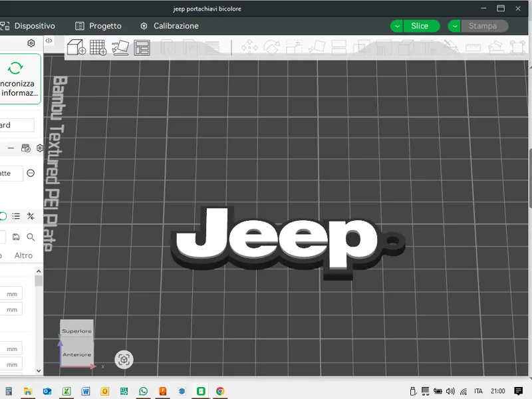Click the Add model cube icon
Viewport: 532px width, 399px height.
pyautogui.click(x=76, y=47)
